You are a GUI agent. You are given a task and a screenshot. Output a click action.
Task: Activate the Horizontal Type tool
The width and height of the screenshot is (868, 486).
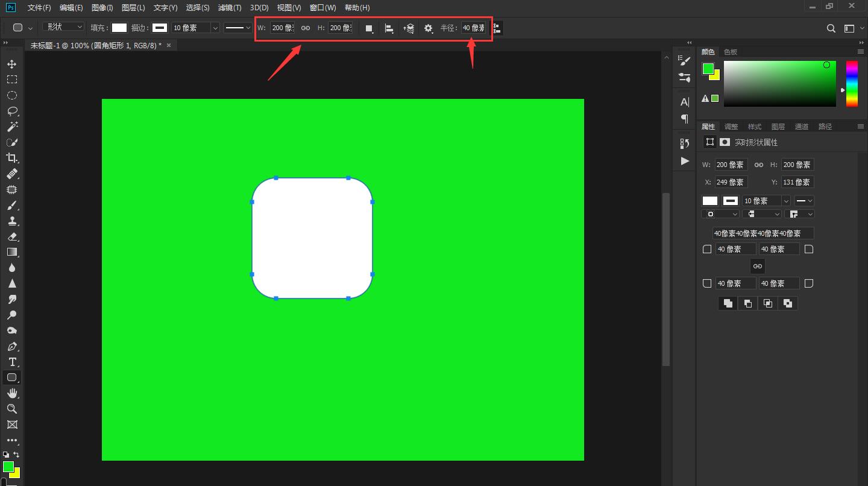click(11, 362)
